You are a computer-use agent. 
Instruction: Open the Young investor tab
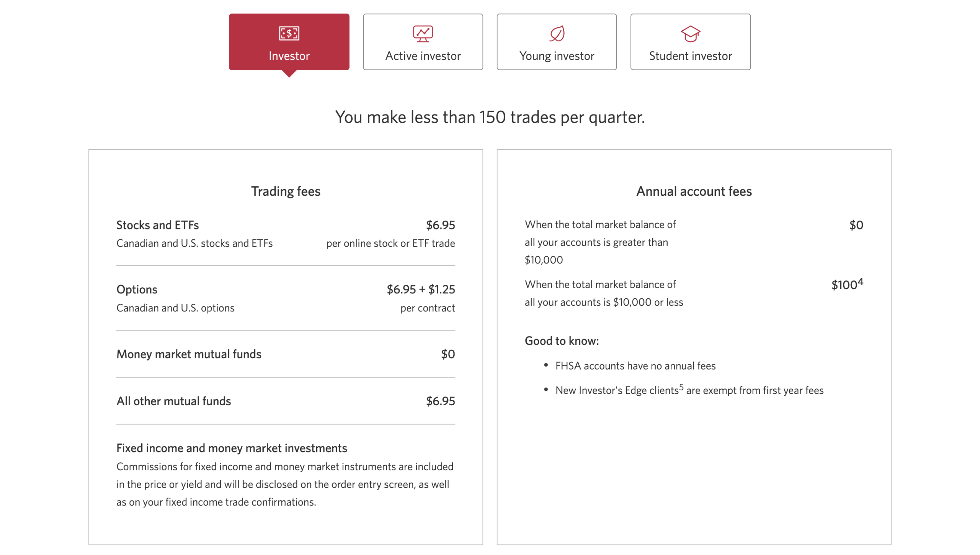pos(557,56)
